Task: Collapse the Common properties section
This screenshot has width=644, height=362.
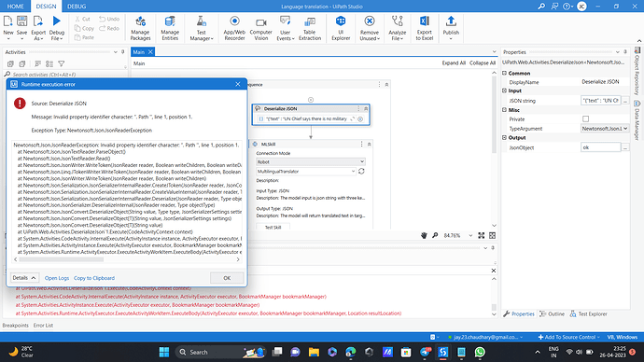Action: click(504, 73)
